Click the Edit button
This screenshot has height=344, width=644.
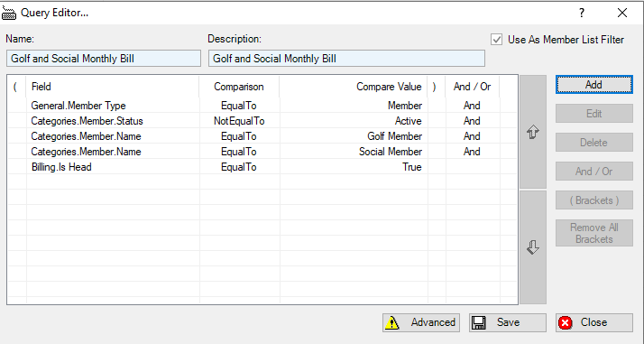tap(593, 114)
